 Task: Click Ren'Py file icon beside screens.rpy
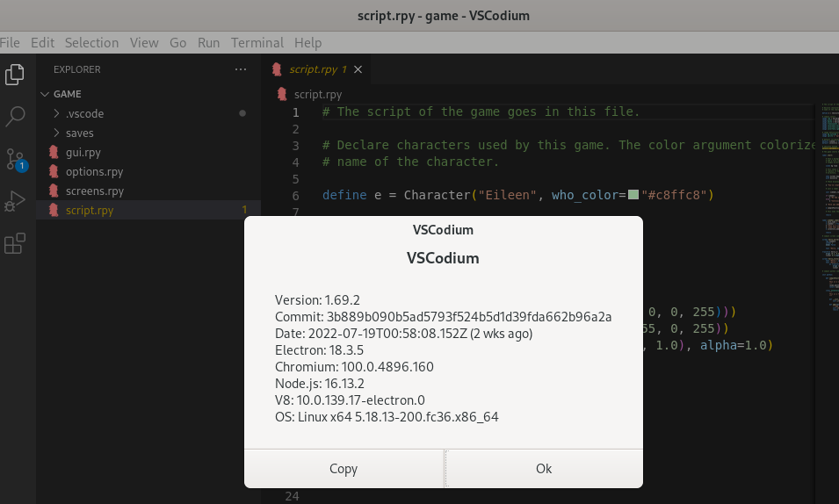54,191
